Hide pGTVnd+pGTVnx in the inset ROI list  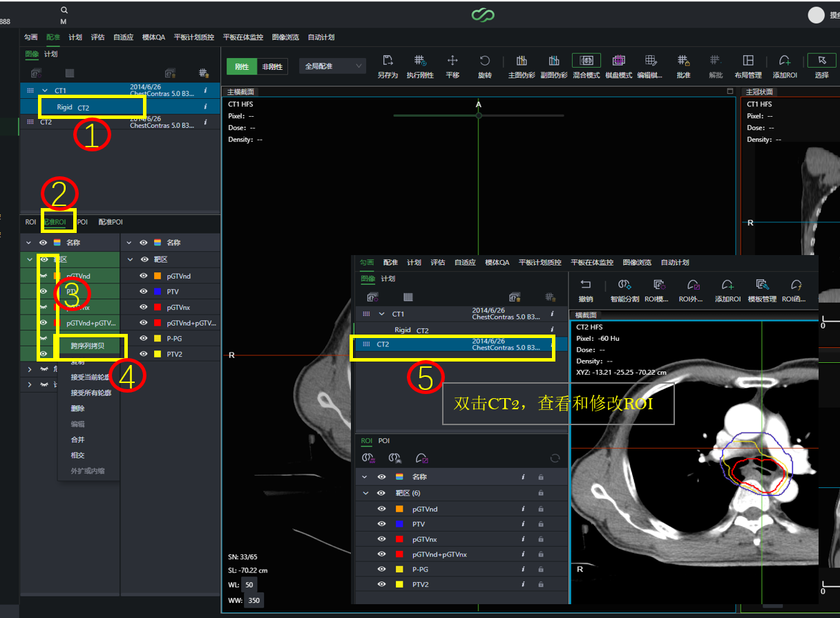tap(381, 554)
